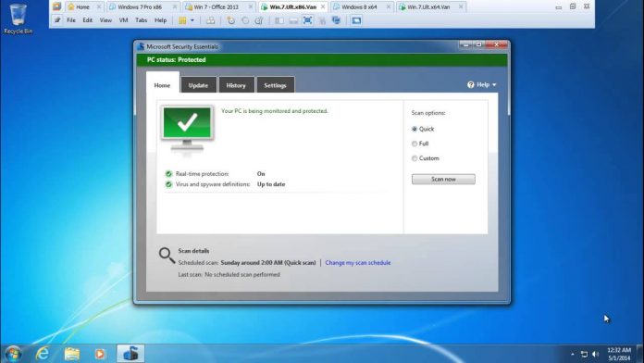Viewport: 644px width, 363px height.
Task: Open the VM menu
Action: coord(123,19)
